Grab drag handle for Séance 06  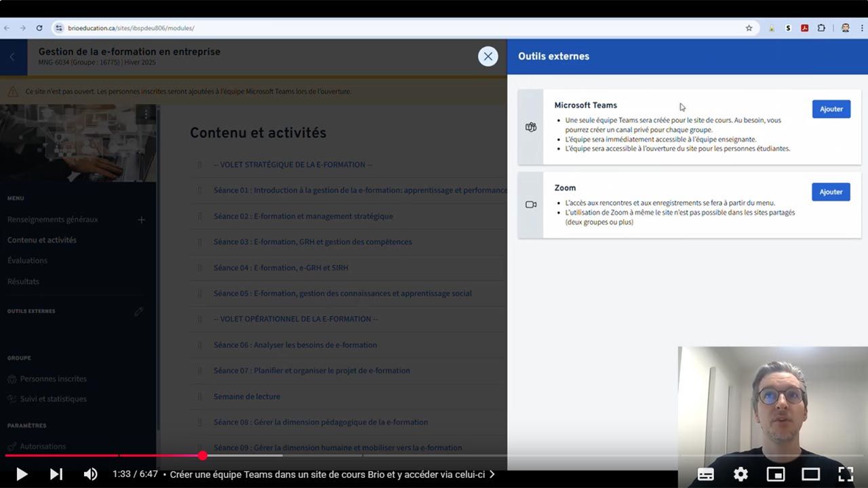pos(199,345)
